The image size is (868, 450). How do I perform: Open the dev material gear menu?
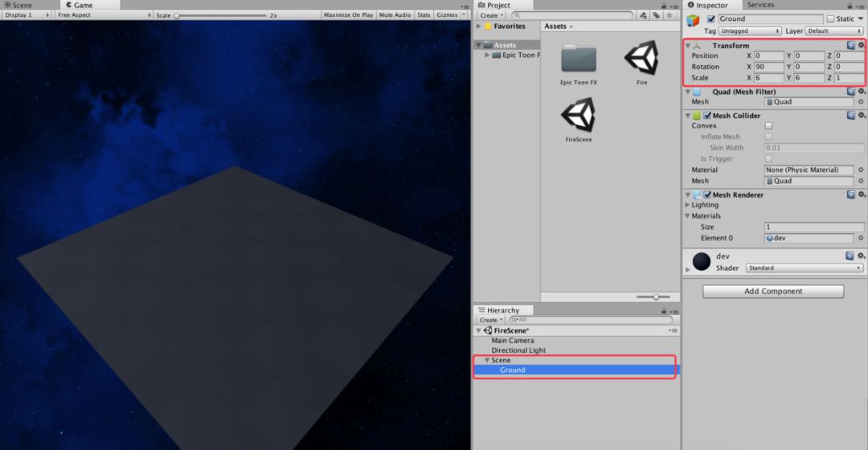861,256
